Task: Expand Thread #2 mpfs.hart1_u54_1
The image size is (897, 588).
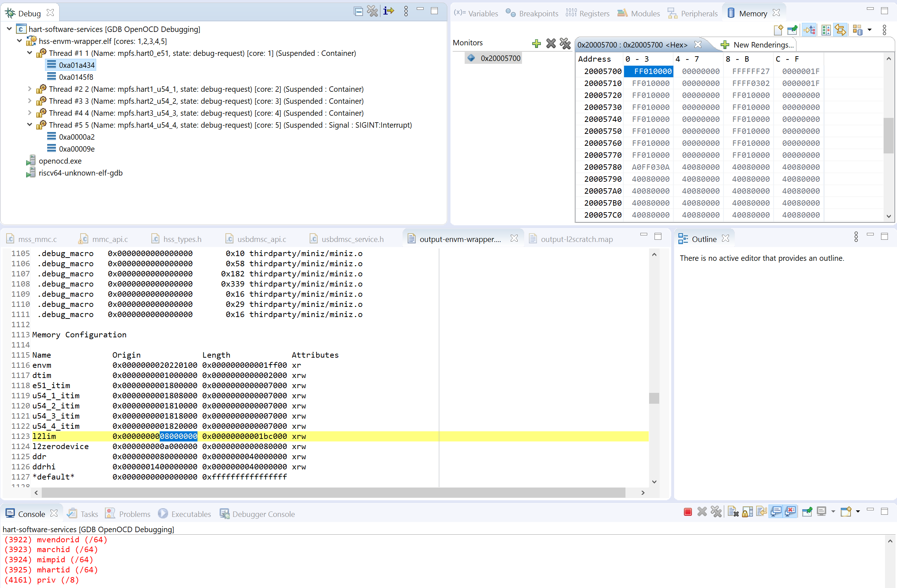Action: point(29,89)
